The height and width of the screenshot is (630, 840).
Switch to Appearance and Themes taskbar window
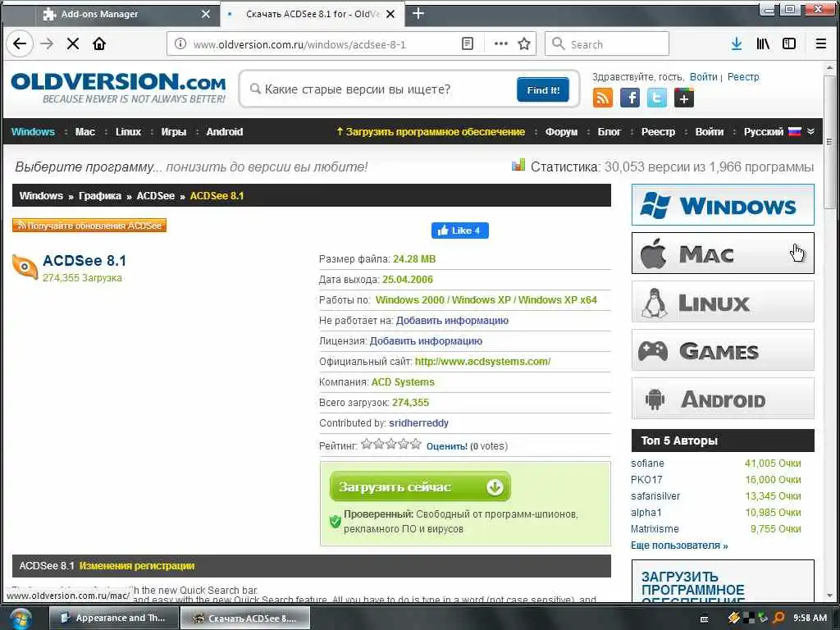113,619
